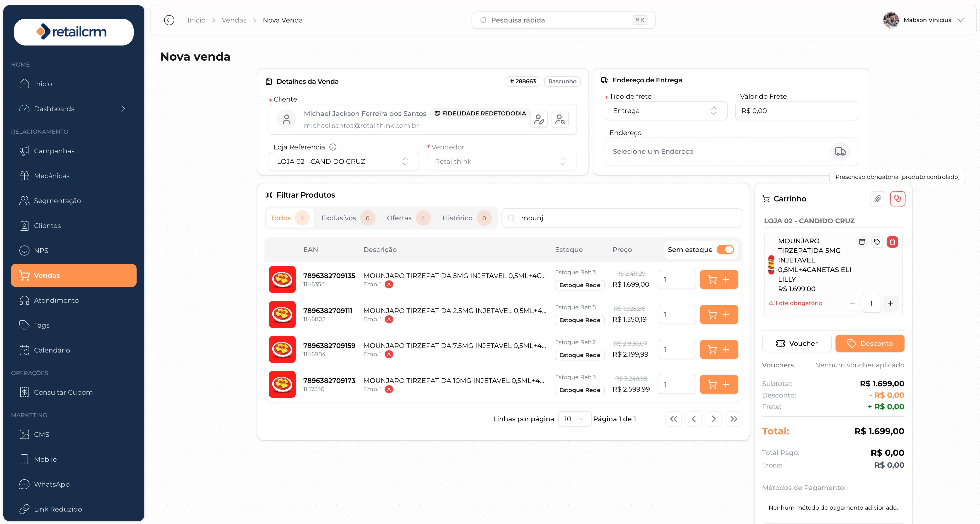
Task: Click Pesquisa rápida search field
Action: (x=563, y=20)
